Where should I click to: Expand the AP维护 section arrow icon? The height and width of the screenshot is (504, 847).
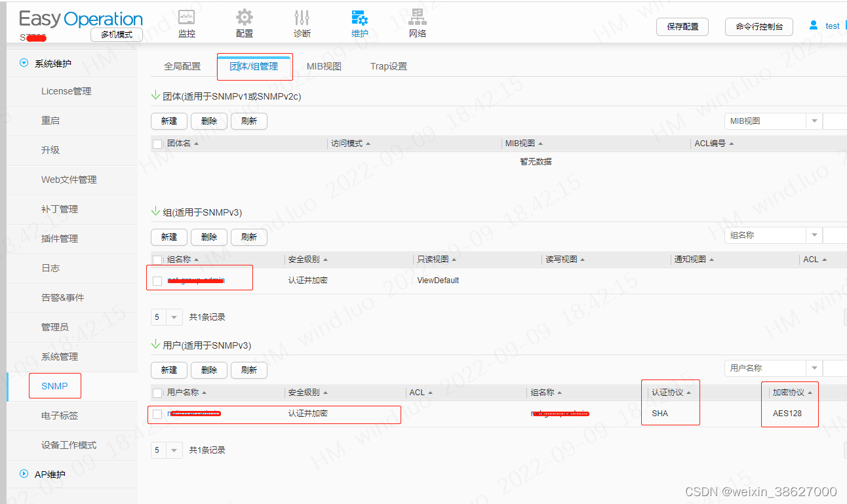[24, 474]
